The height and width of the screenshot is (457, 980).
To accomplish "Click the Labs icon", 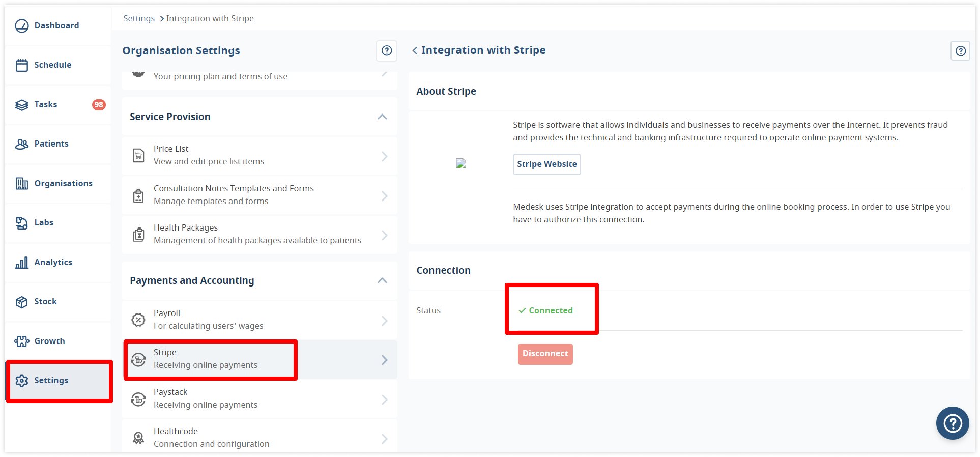I will [x=22, y=223].
